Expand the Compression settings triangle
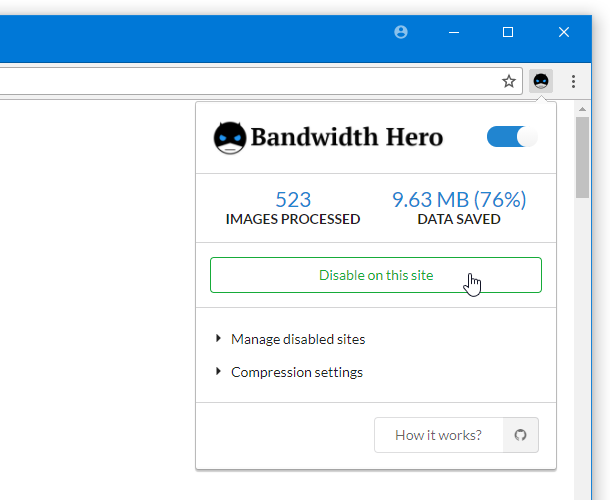Screen dimensions: 610x500 pos(219,372)
